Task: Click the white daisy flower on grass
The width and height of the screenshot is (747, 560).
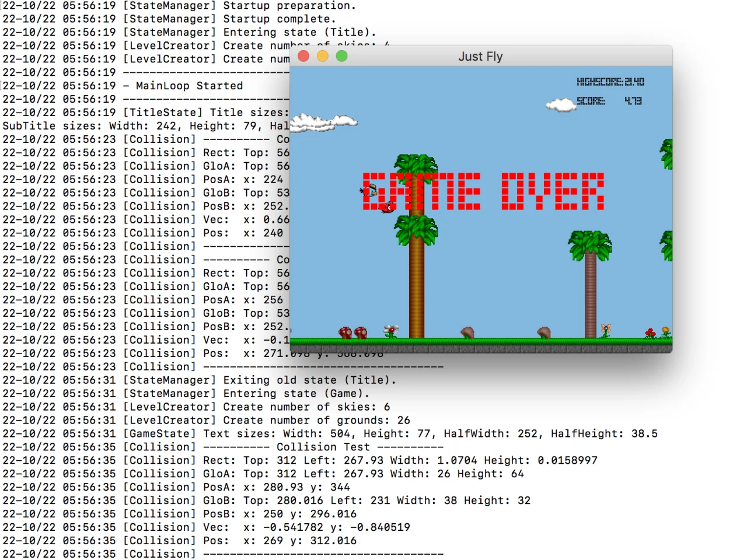Action: 391,331
